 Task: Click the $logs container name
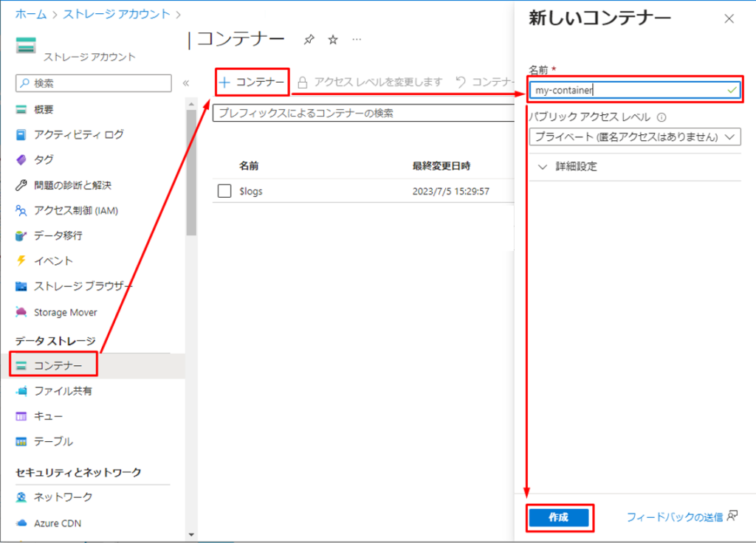(x=251, y=191)
